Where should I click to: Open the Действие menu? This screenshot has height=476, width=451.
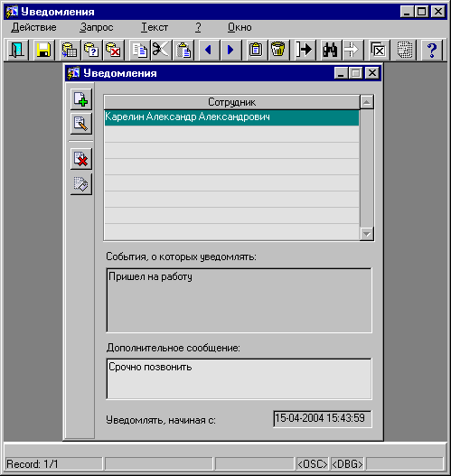[x=34, y=27]
